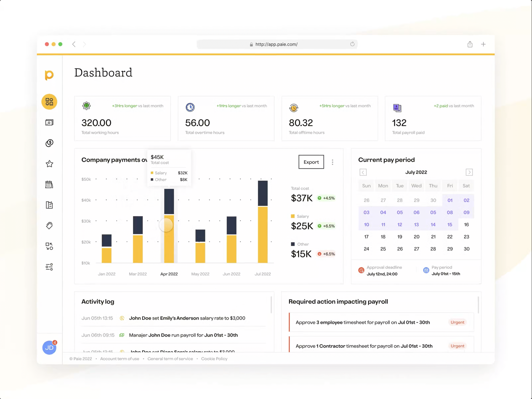Image resolution: width=532 pixels, height=399 pixels.
Task: Refresh the page using the browser reload icon
Action: pos(352,44)
